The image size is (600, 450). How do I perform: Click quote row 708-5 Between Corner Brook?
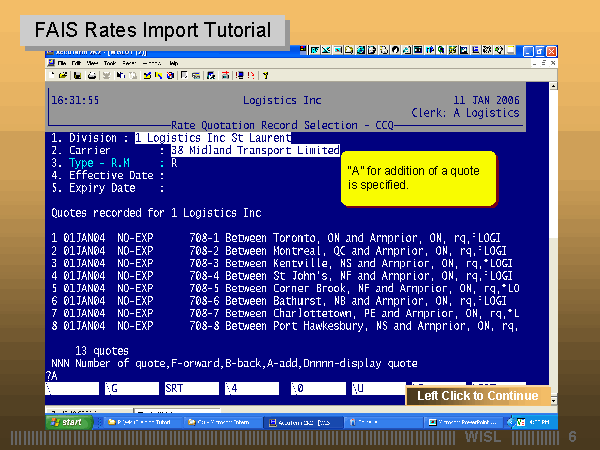(x=285, y=288)
